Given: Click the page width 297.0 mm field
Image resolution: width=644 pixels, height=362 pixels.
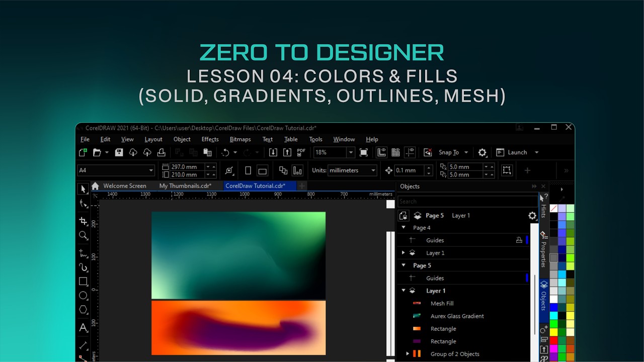Looking at the screenshot, I should click(189, 166).
